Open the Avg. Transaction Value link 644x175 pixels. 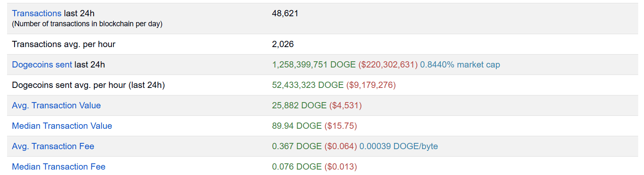tap(57, 105)
